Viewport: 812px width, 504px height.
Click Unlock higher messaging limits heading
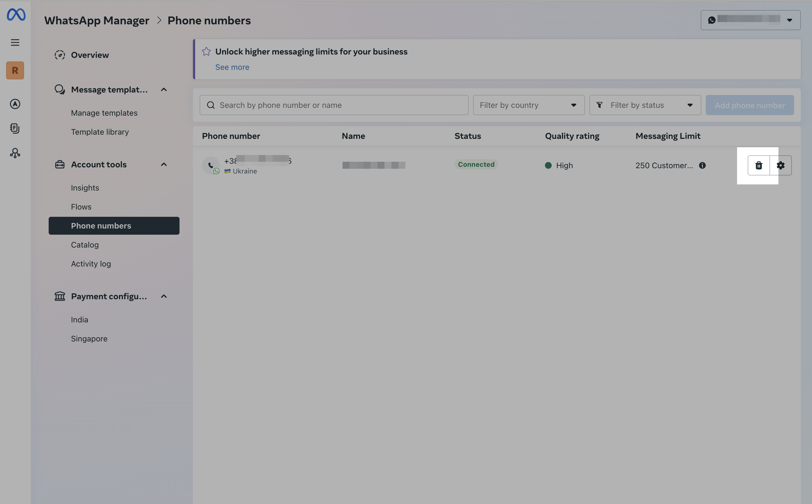click(311, 52)
